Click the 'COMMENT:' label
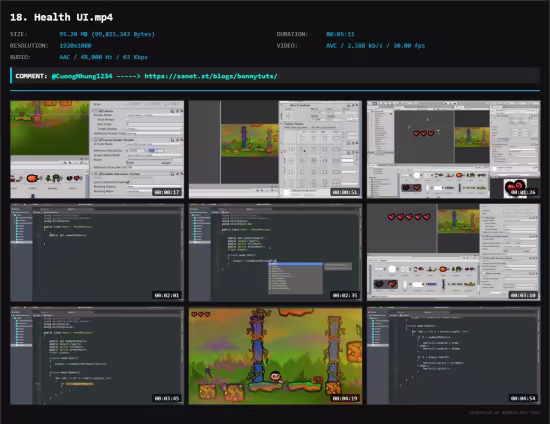 pyautogui.click(x=31, y=76)
